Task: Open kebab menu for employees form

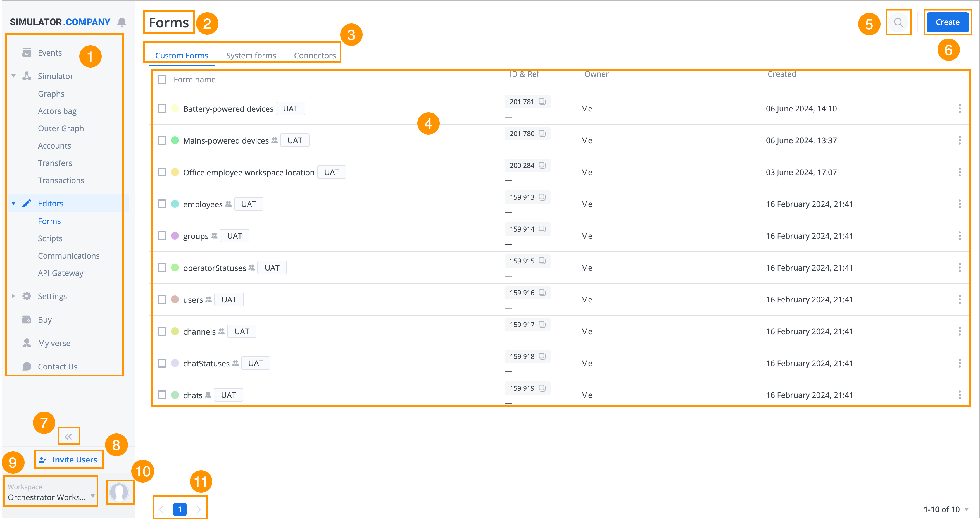Action: pyautogui.click(x=959, y=204)
